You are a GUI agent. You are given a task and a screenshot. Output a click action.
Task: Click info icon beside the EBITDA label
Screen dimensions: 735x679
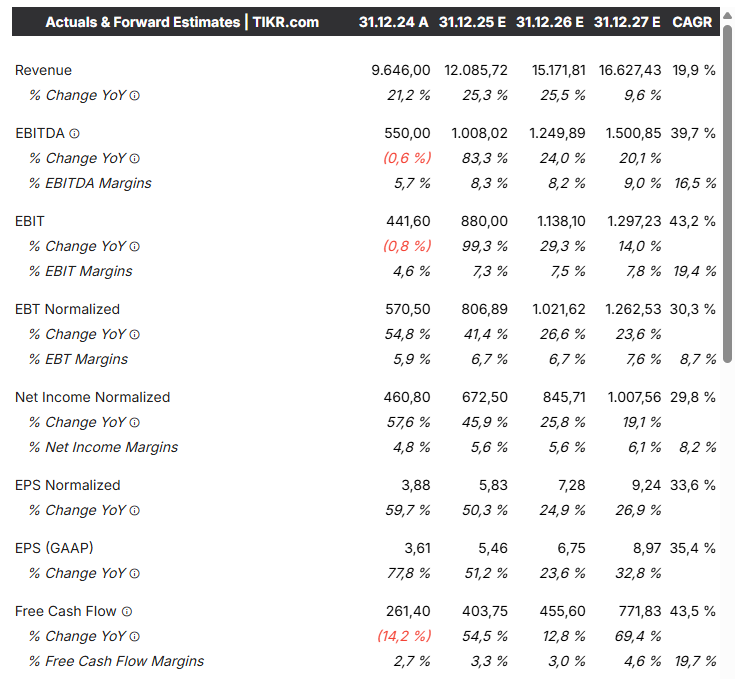(74, 133)
